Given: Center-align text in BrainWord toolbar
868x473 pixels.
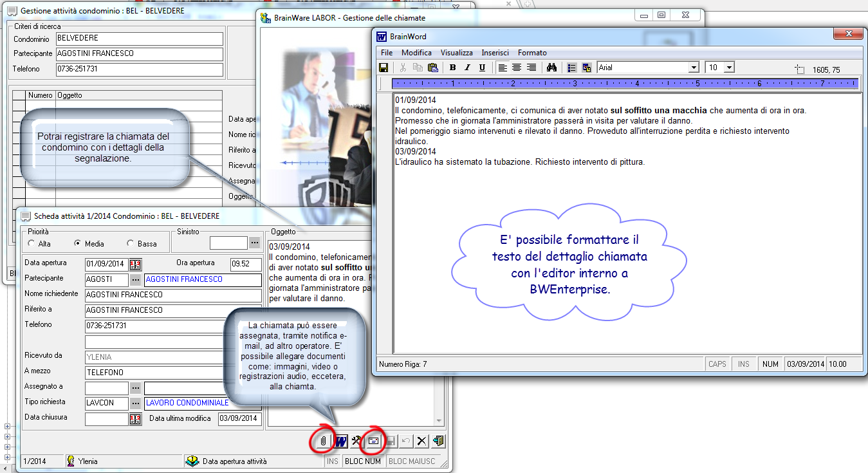Looking at the screenshot, I should click(517, 68).
